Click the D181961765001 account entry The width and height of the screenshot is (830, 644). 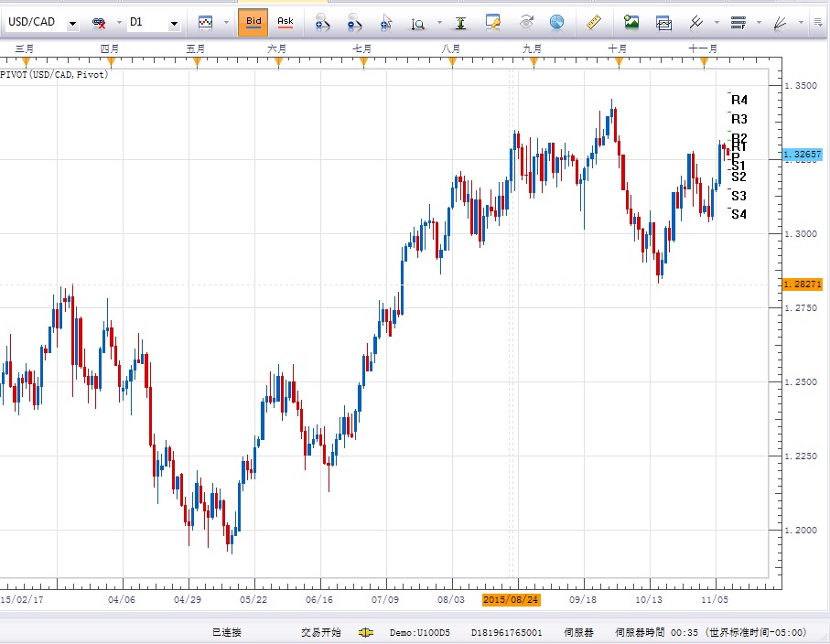pyautogui.click(x=507, y=632)
